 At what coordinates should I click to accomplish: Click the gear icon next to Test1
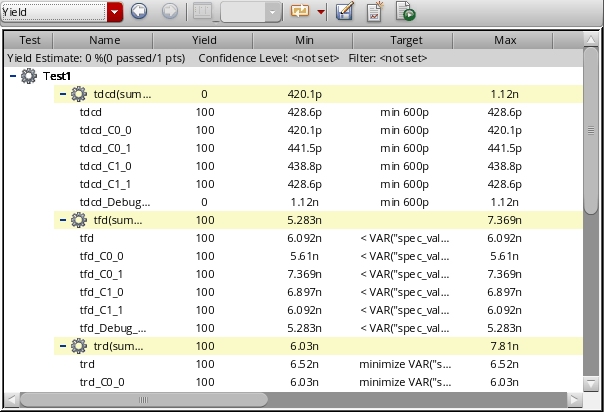point(29,76)
